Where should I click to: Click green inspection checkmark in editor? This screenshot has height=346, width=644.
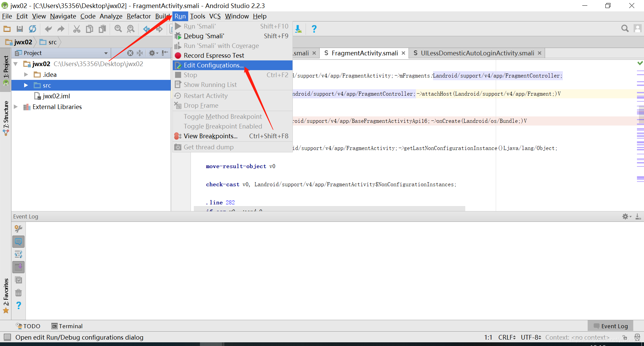[x=640, y=63]
